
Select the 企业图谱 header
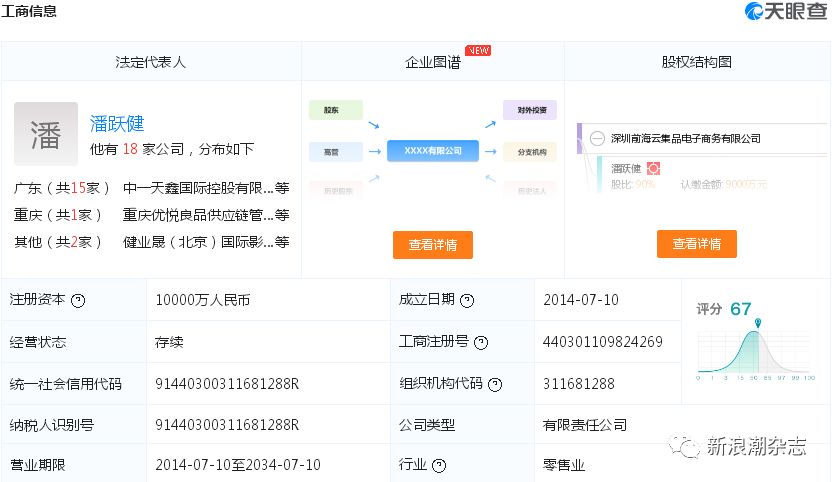433,62
